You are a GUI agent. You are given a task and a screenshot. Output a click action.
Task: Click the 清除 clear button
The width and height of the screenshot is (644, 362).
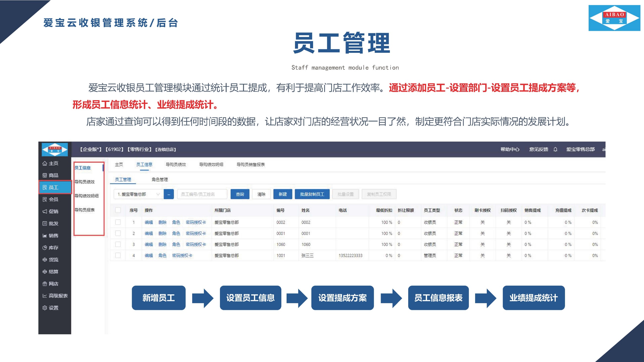[262, 194]
